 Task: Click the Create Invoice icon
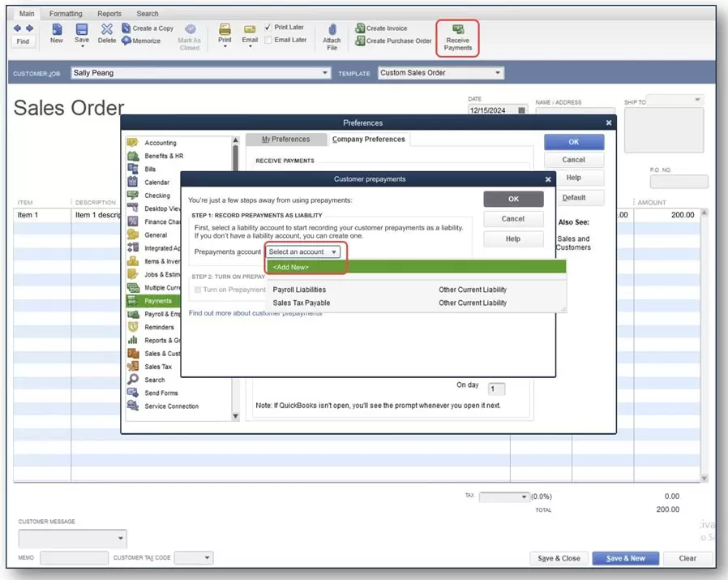tap(360, 28)
